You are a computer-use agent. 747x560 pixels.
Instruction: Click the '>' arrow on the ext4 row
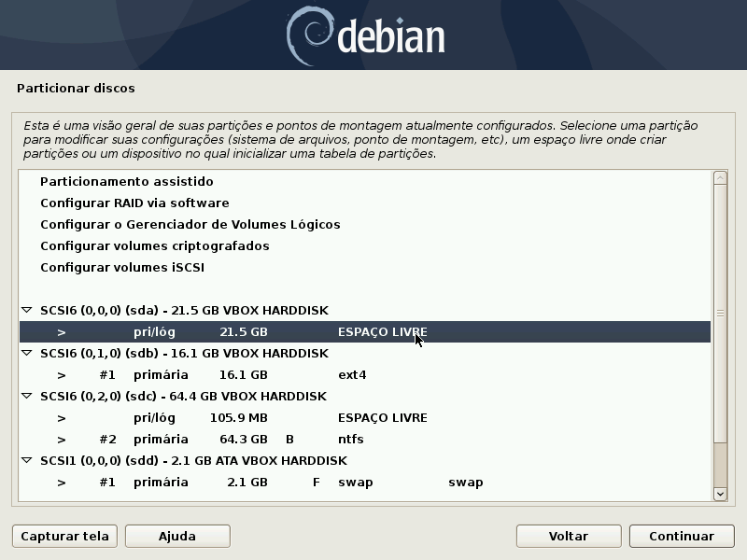coord(62,375)
